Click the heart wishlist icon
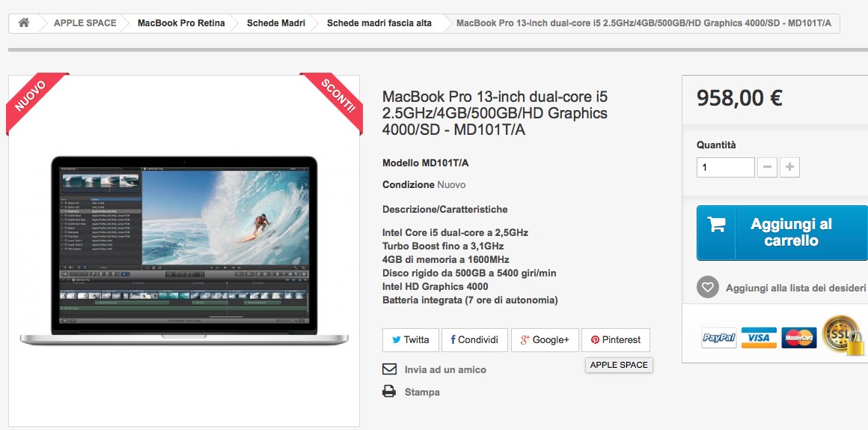The width and height of the screenshot is (868, 430). click(707, 288)
